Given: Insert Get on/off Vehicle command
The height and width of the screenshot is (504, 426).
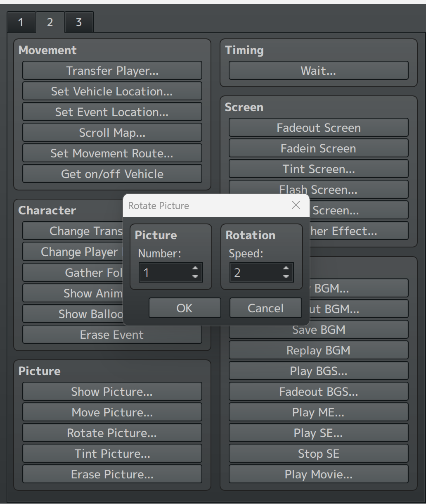Looking at the screenshot, I should 112,174.
